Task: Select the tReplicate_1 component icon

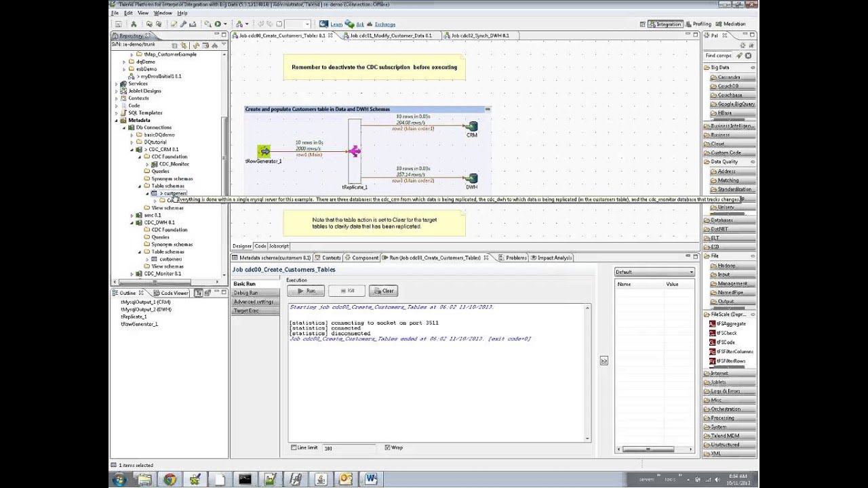Action: click(354, 152)
